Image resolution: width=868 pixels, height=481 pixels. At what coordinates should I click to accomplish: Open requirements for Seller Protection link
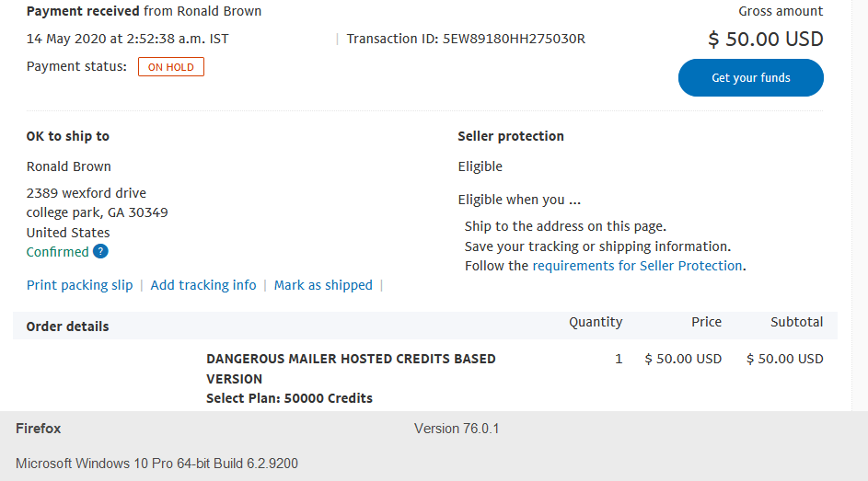point(637,266)
